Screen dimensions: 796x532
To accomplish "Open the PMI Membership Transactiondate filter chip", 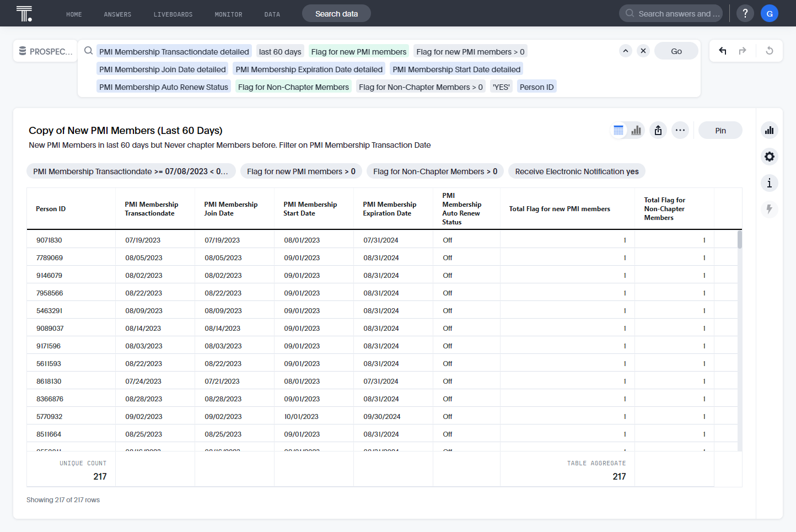I will [131, 171].
